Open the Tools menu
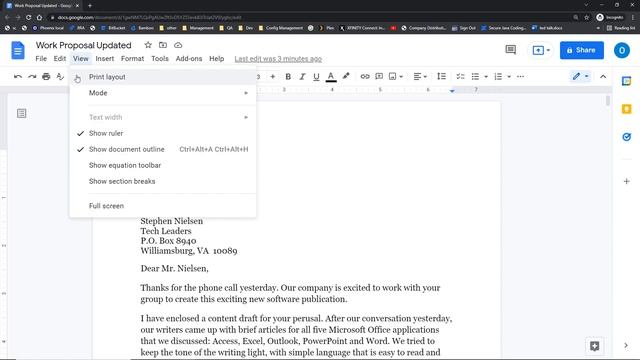 tap(160, 58)
